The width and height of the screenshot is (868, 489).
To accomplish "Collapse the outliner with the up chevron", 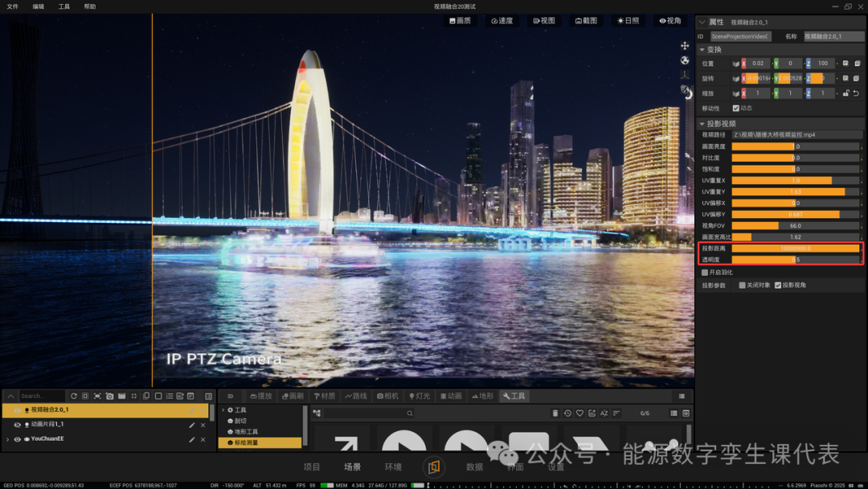I will point(10,396).
